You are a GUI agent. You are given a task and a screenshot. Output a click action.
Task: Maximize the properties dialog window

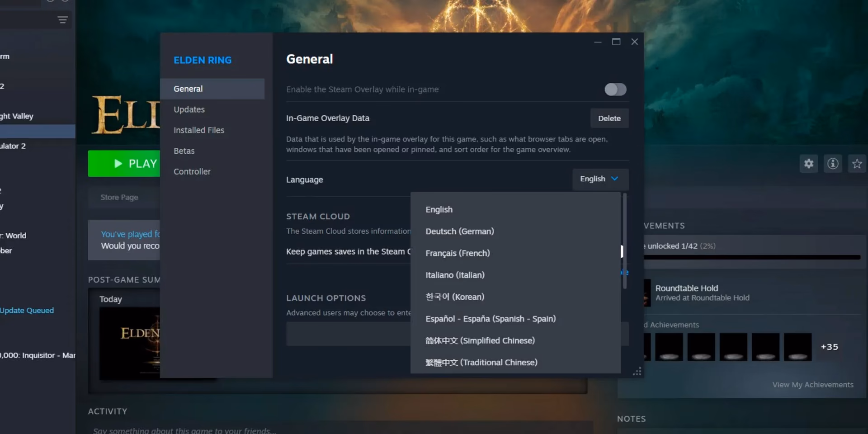pyautogui.click(x=616, y=42)
